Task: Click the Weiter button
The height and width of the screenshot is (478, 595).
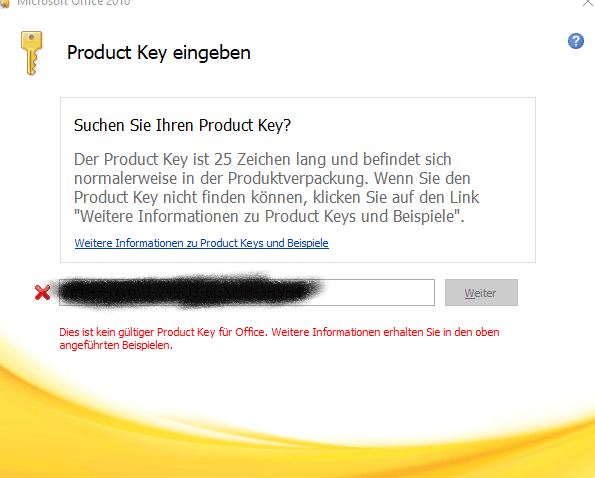Action: coord(481,292)
